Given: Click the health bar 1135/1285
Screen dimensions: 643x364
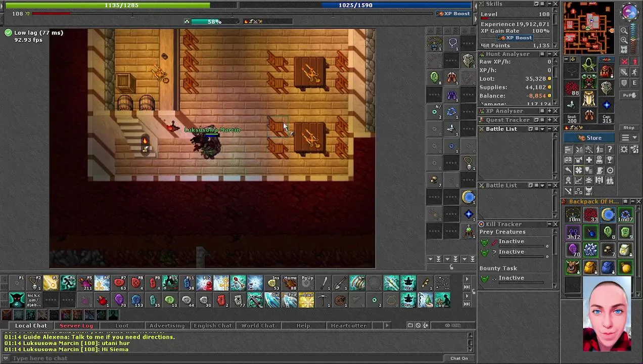Looking at the screenshot, I should 121,5.
